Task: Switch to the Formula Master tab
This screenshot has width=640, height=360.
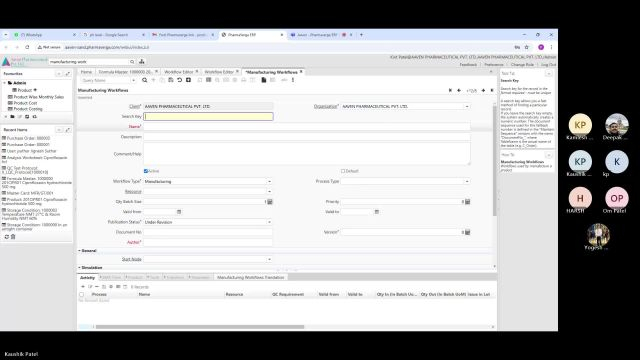Action: [125, 72]
